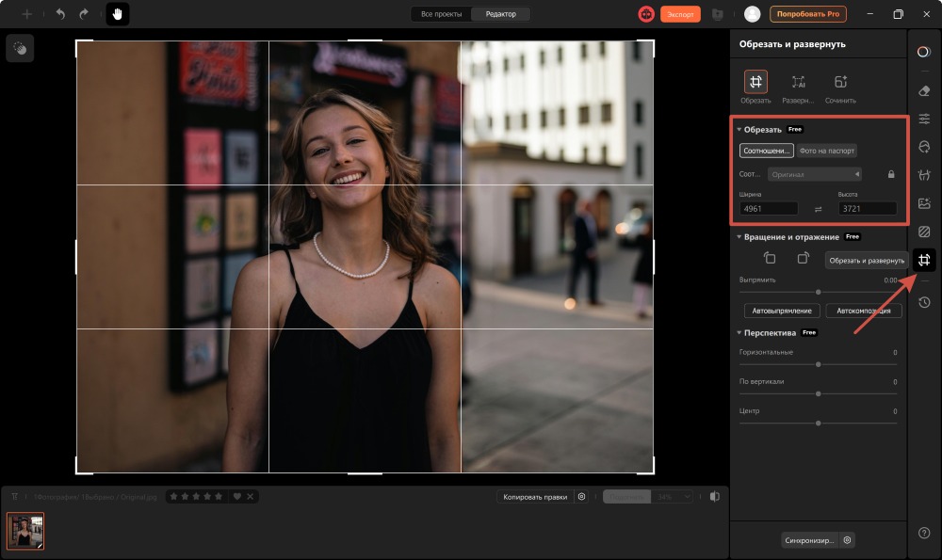This screenshot has width=942, height=560.
Task: Select the AI Развернуть expand icon
Action: click(x=798, y=82)
